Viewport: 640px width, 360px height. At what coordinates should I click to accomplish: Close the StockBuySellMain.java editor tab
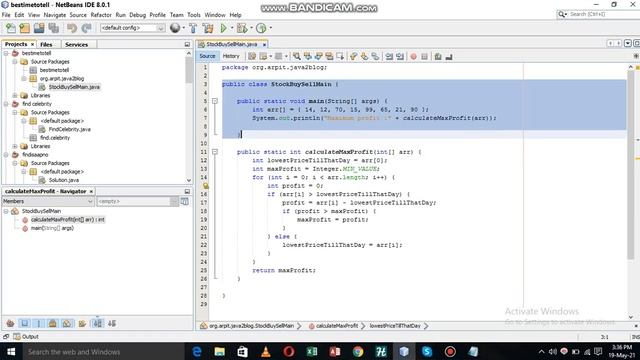(264, 44)
